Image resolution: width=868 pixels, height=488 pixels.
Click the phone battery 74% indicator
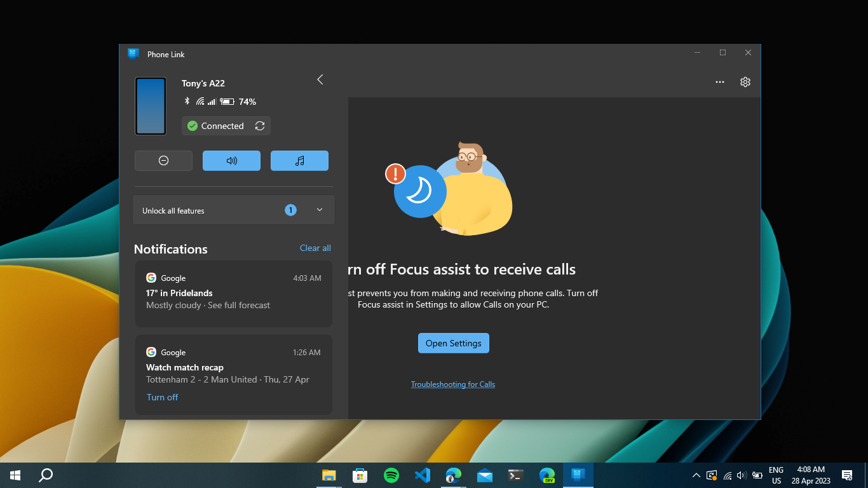pos(238,102)
